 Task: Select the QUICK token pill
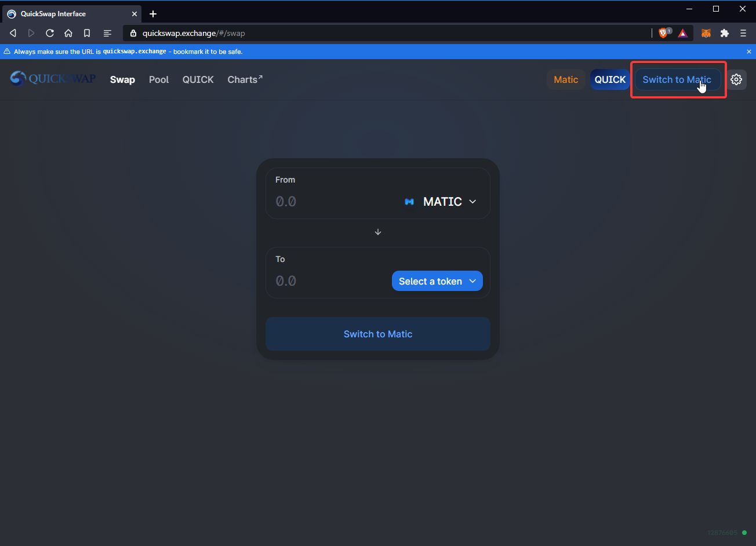pos(609,79)
